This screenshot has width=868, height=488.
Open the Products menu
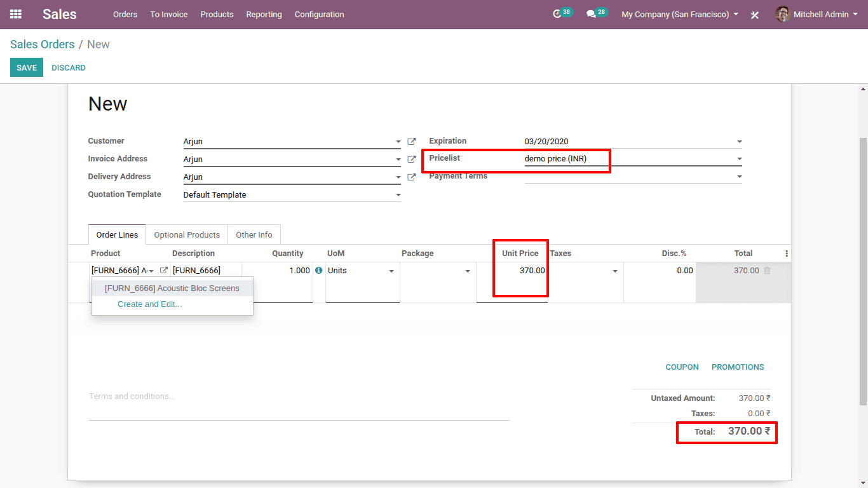pyautogui.click(x=217, y=14)
